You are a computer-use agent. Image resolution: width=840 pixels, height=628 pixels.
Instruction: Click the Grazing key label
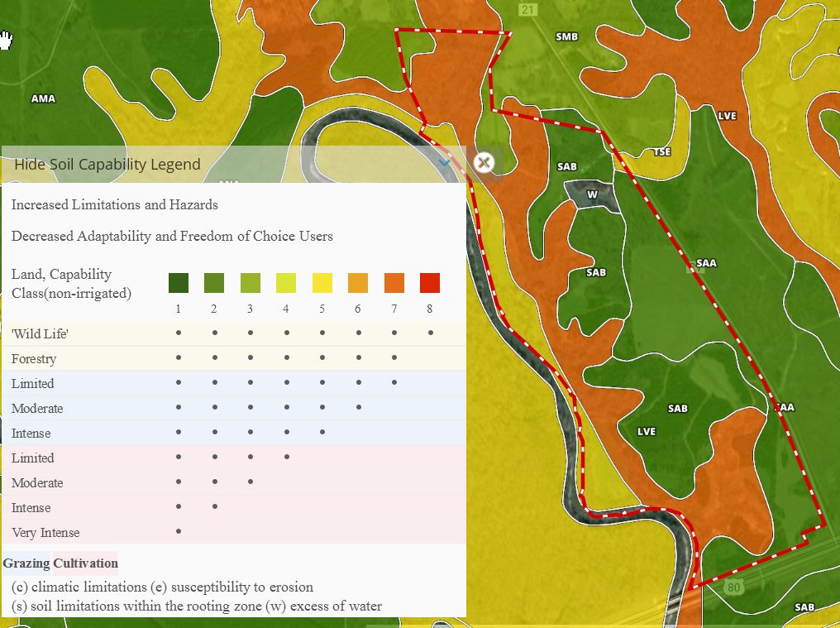coord(26,563)
